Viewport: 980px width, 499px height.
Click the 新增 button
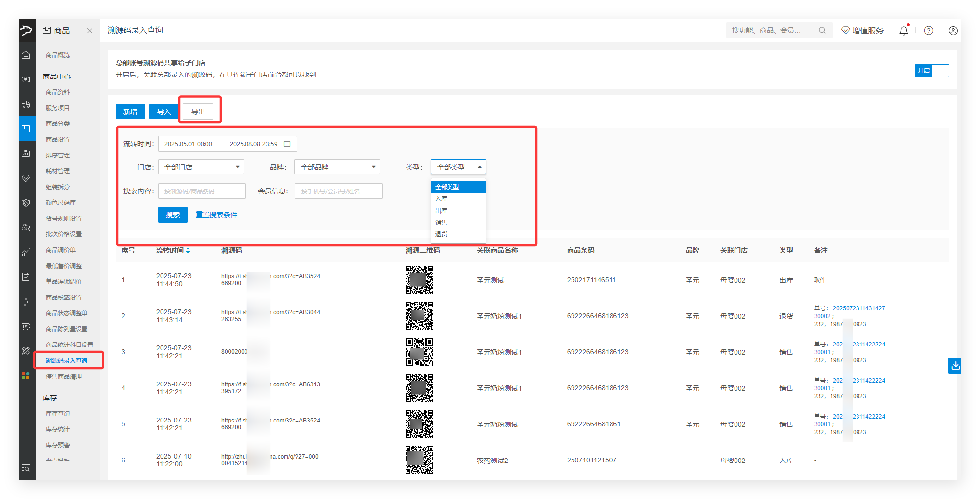[x=130, y=112]
